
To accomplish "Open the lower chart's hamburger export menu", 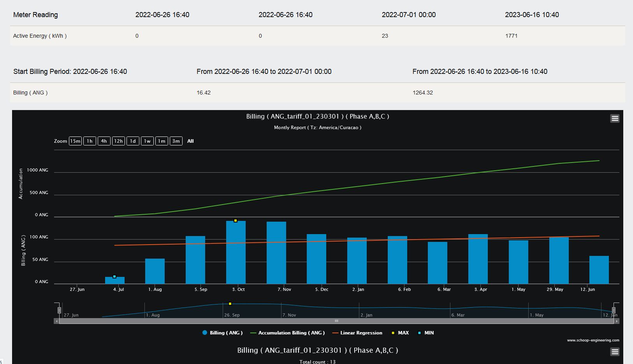I will (x=615, y=352).
